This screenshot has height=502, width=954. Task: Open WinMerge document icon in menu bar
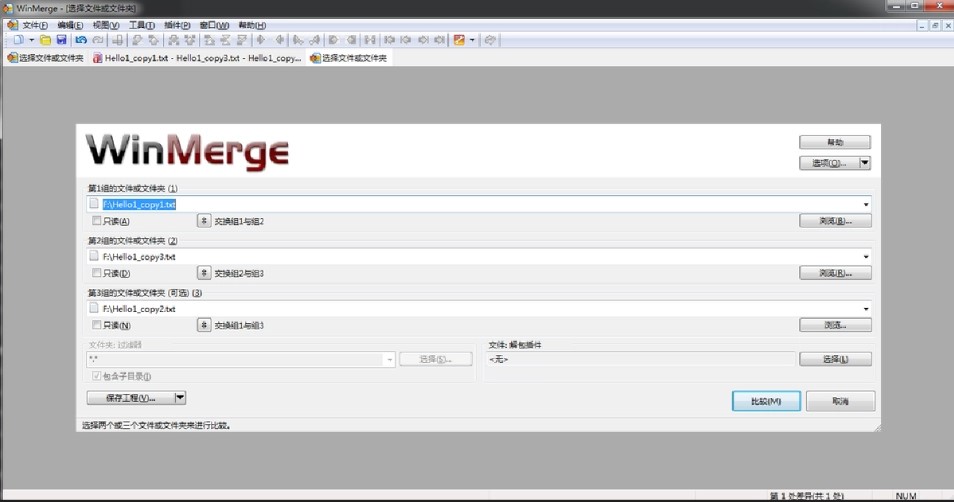[x=12, y=25]
